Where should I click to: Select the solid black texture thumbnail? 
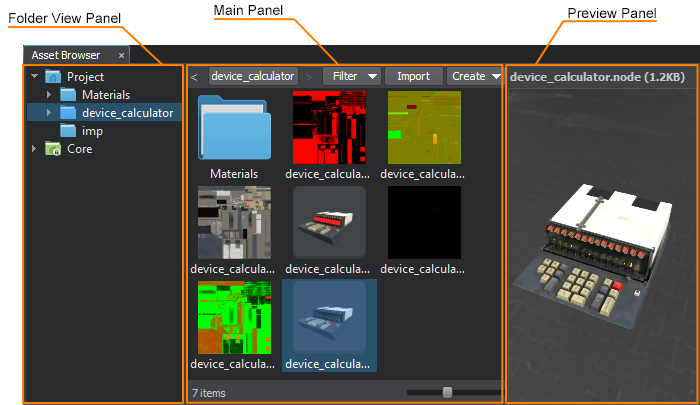click(424, 222)
